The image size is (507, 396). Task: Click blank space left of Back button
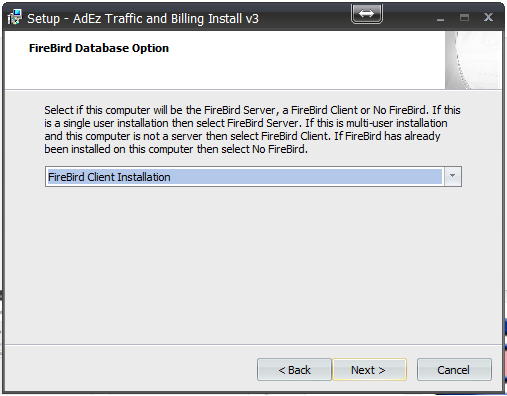pos(130,370)
